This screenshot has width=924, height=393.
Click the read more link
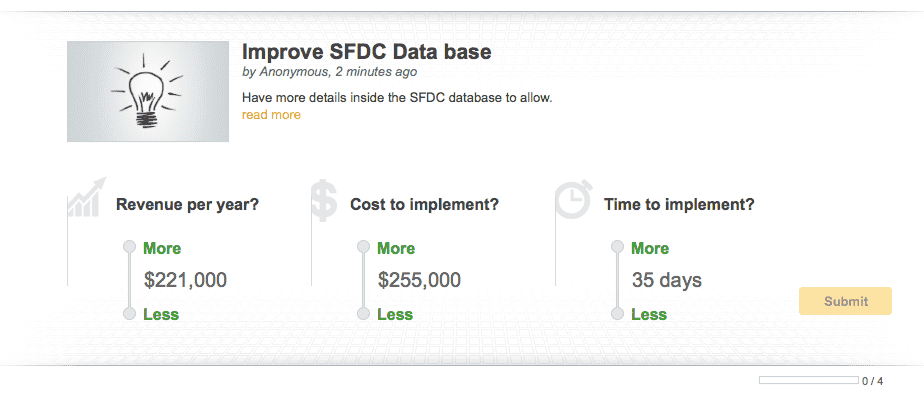(x=271, y=115)
